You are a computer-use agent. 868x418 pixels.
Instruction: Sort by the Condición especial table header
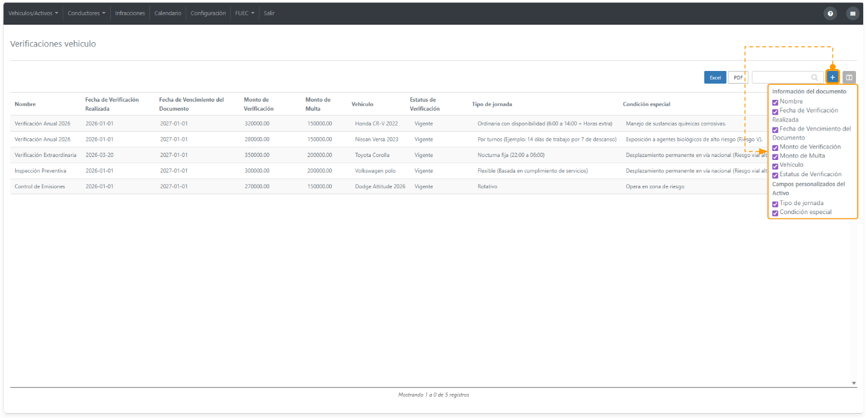tap(646, 104)
